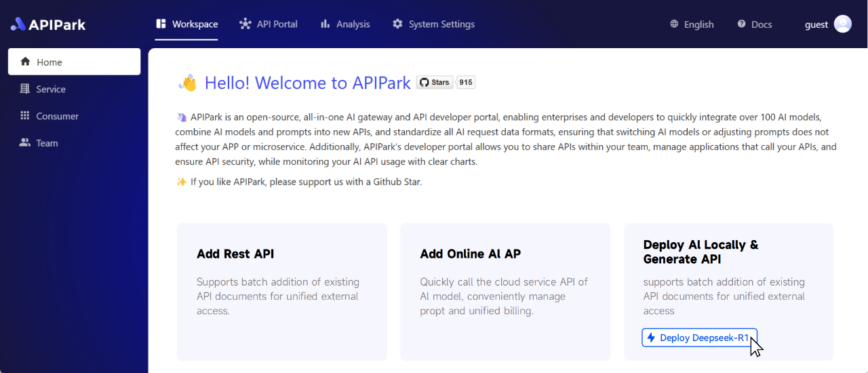This screenshot has width=868, height=373.
Task: Open the guest account menu
Action: click(x=816, y=24)
